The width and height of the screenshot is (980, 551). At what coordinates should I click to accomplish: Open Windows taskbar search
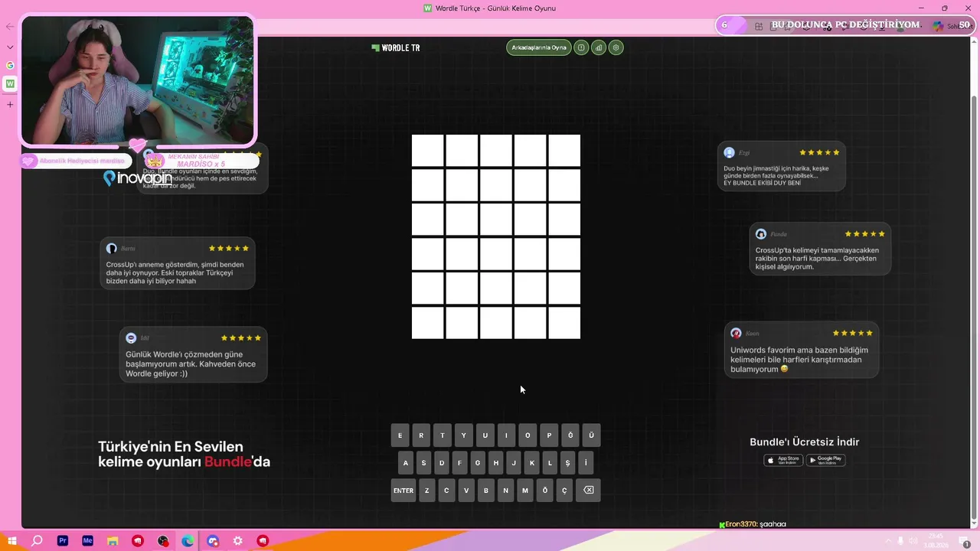tap(37, 540)
